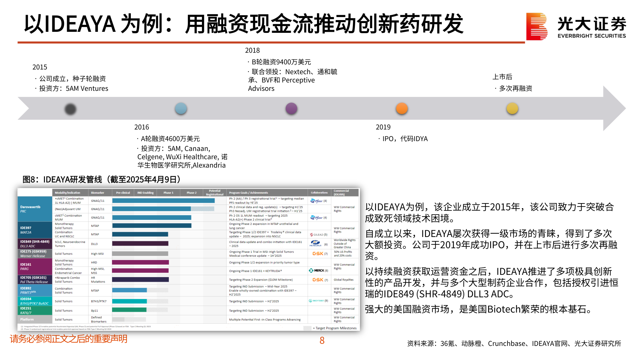The image size is (644, 362).
Task: Click the GSK logo in IDE705 row
Action: click(x=318, y=280)
